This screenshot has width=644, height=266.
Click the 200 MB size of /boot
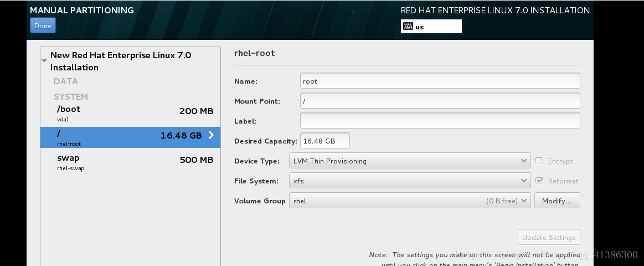tap(197, 111)
